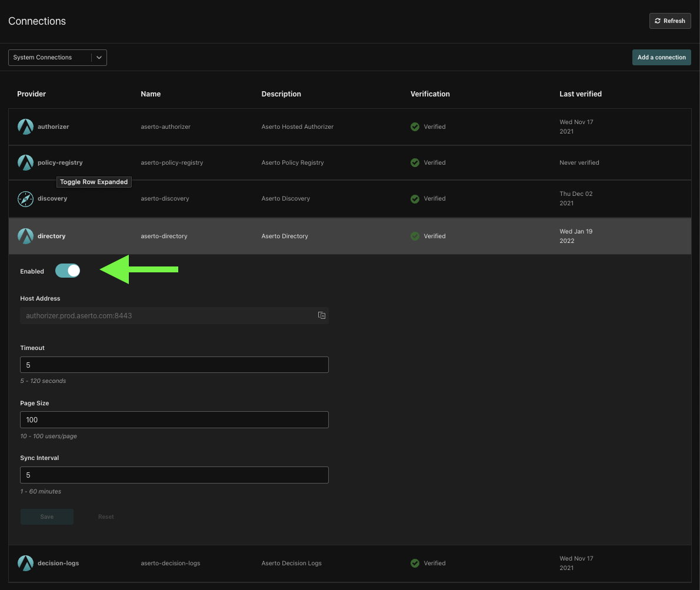This screenshot has height=590, width=700.
Task: Click the copy icon in Host Address field
Action: (x=321, y=315)
